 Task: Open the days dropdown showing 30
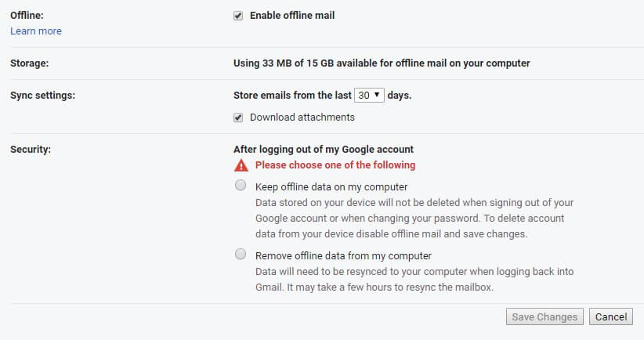[x=369, y=96]
